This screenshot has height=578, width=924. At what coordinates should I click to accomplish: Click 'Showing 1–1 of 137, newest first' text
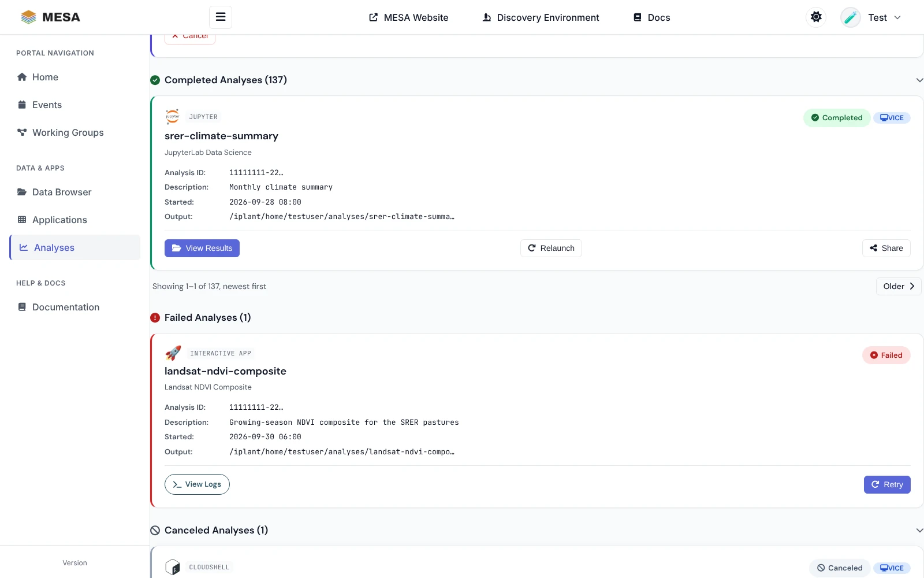[x=209, y=287]
